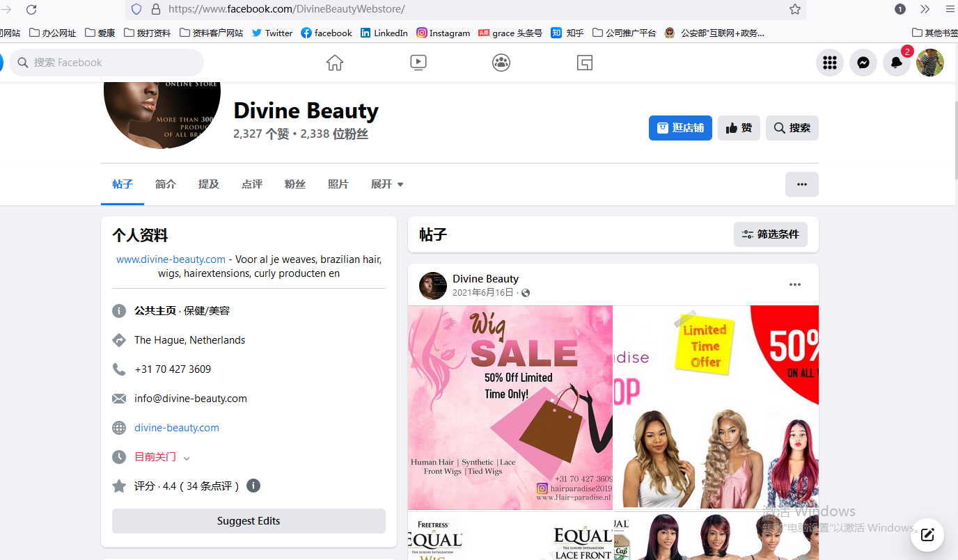Click the 赞 like button

click(x=739, y=128)
